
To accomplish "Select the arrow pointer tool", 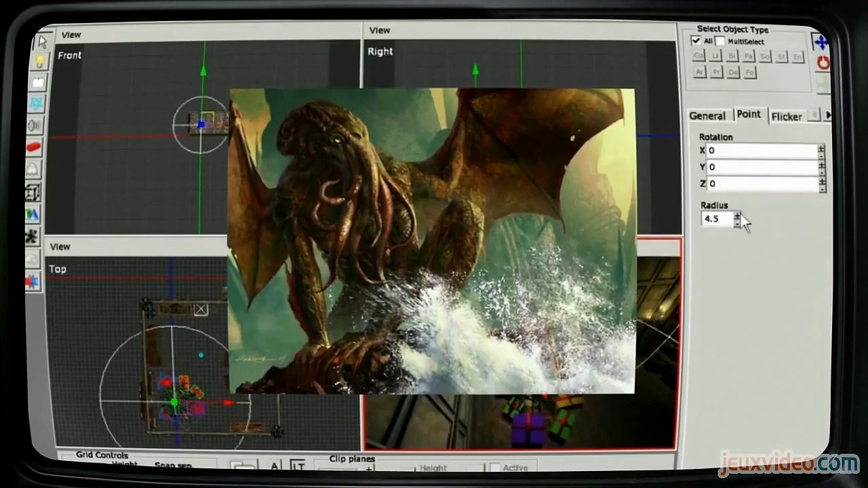I will [x=42, y=42].
